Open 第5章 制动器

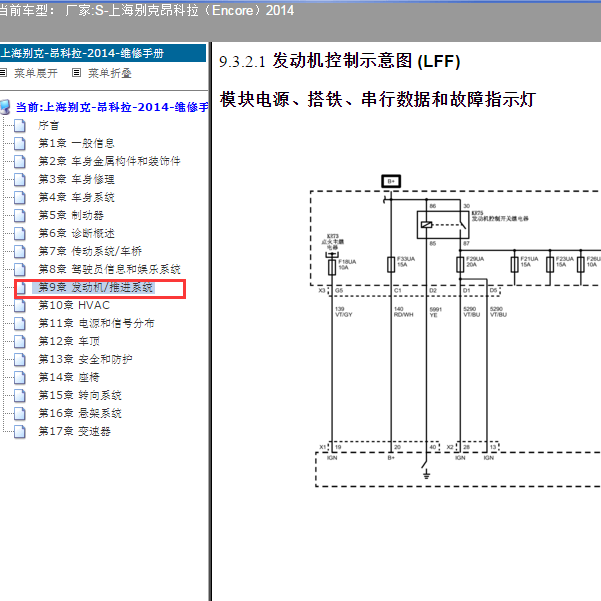(x=71, y=215)
